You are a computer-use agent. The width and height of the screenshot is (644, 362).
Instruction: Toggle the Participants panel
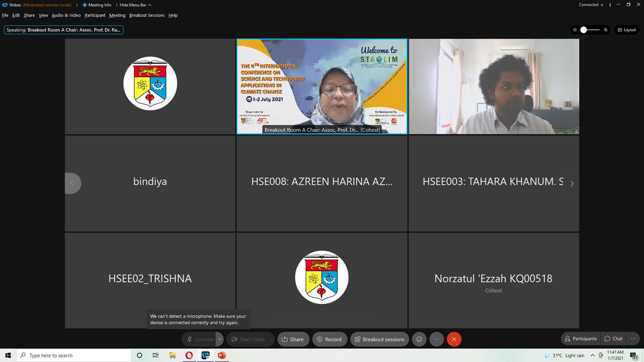(x=581, y=339)
